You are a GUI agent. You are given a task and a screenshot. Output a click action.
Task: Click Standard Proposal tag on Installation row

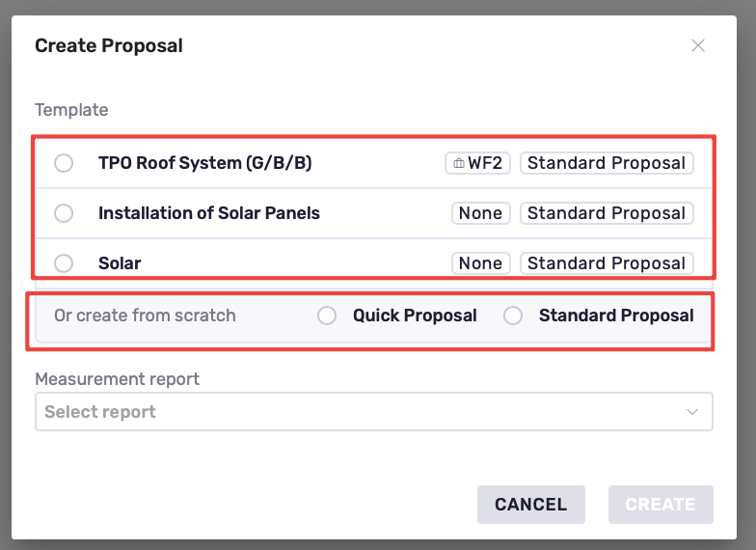tap(607, 213)
